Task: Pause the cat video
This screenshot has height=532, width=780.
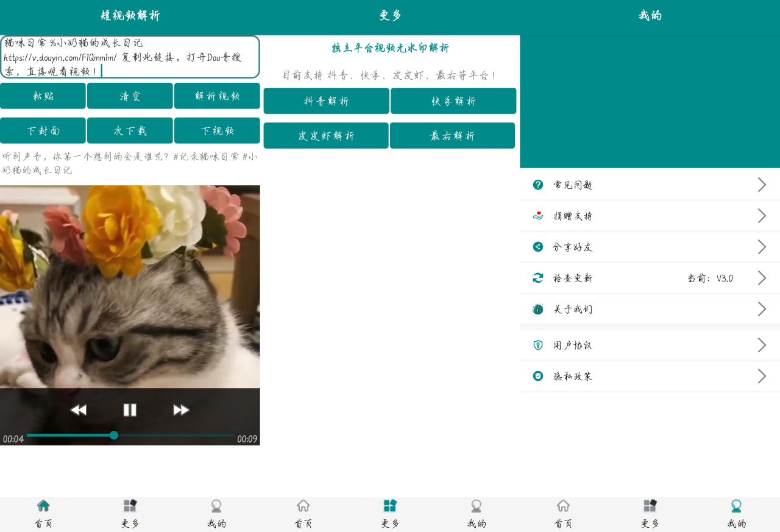Action: (130, 410)
